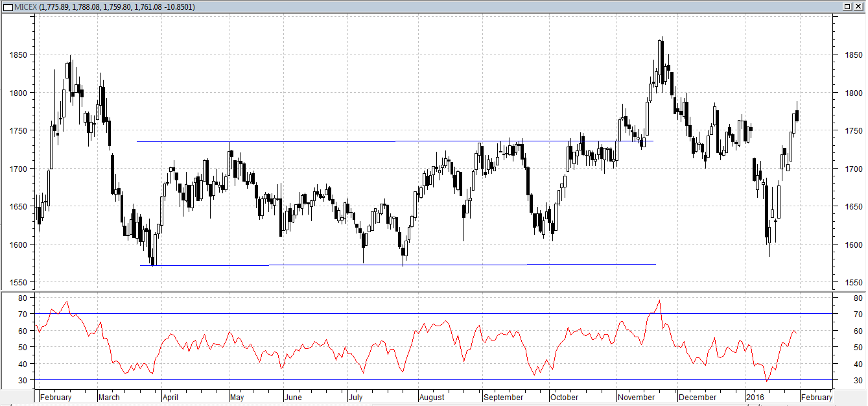Click the December label on the date axis
Screen dimensions: 868x406
697,398
